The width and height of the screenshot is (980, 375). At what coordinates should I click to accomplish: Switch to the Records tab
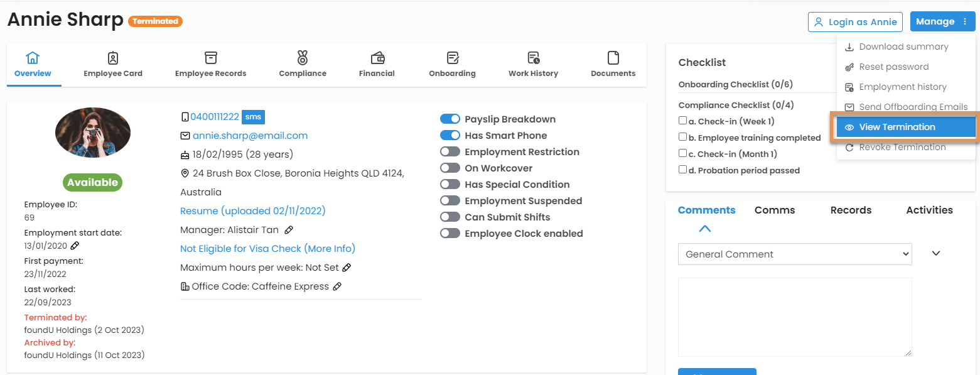tap(851, 210)
